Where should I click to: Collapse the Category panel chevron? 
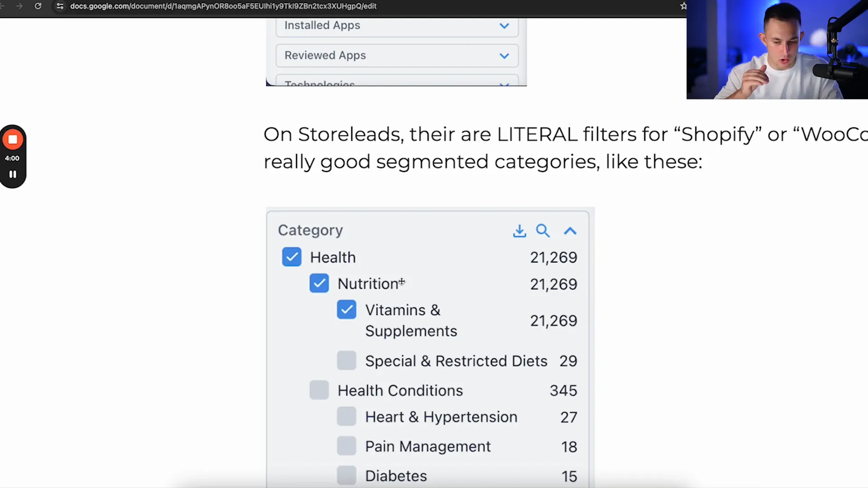570,231
